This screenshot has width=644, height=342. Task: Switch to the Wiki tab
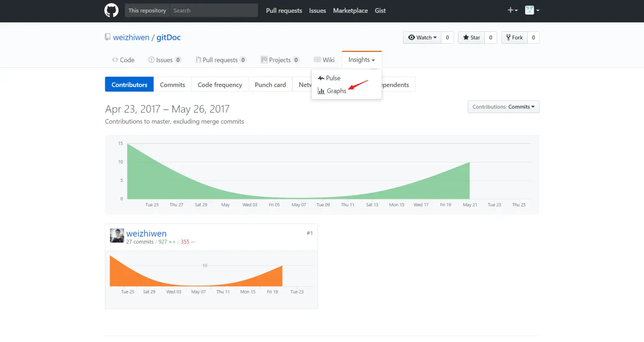[324, 60]
